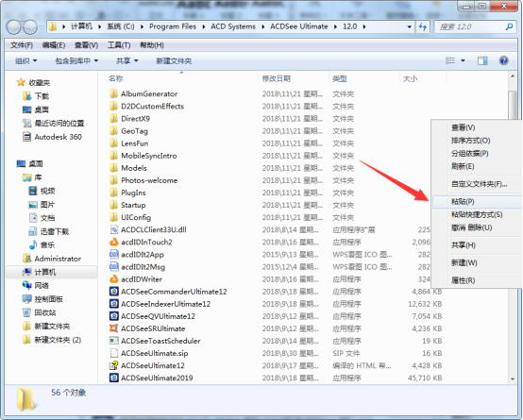
Task: Select the acdIDWriter application icon
Action: 113,278
